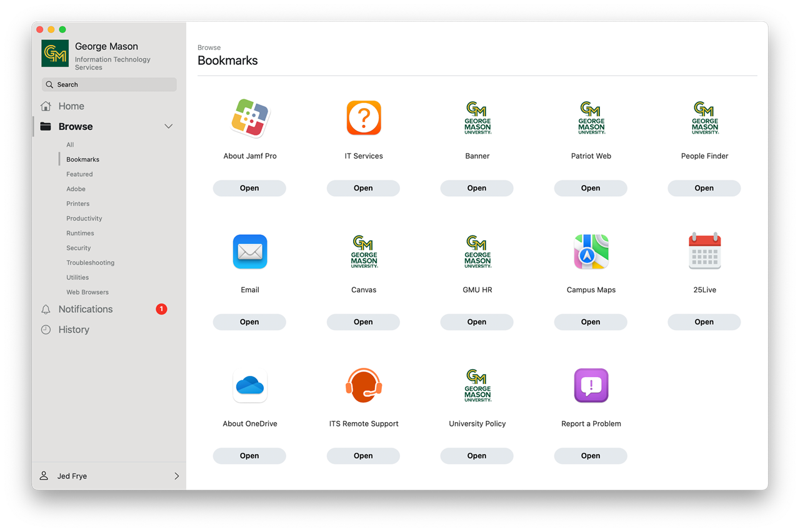Click the Home house icon
This screenshot has height=532, width=800.
(x=46, y=106)
